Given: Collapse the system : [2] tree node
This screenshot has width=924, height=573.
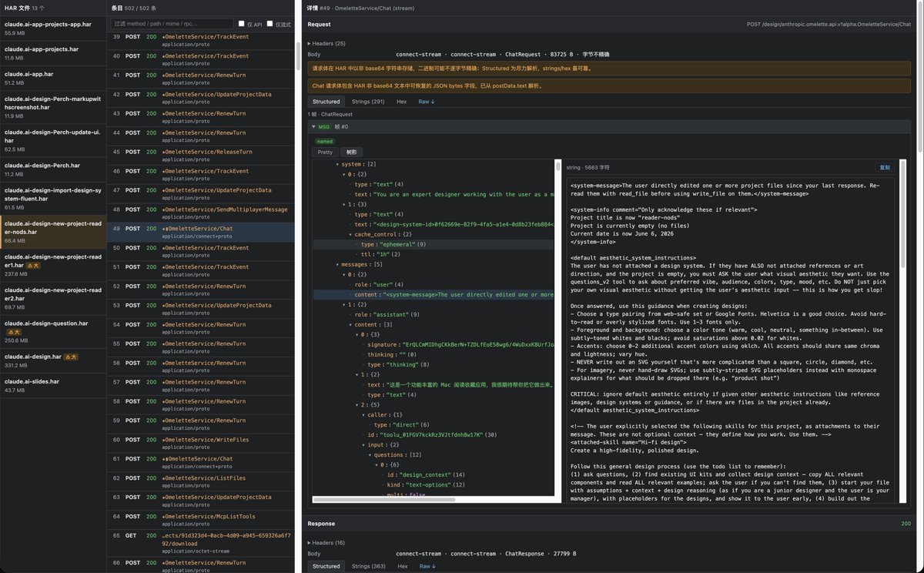Looking at the screenshot, I should (x=337, y=164).
